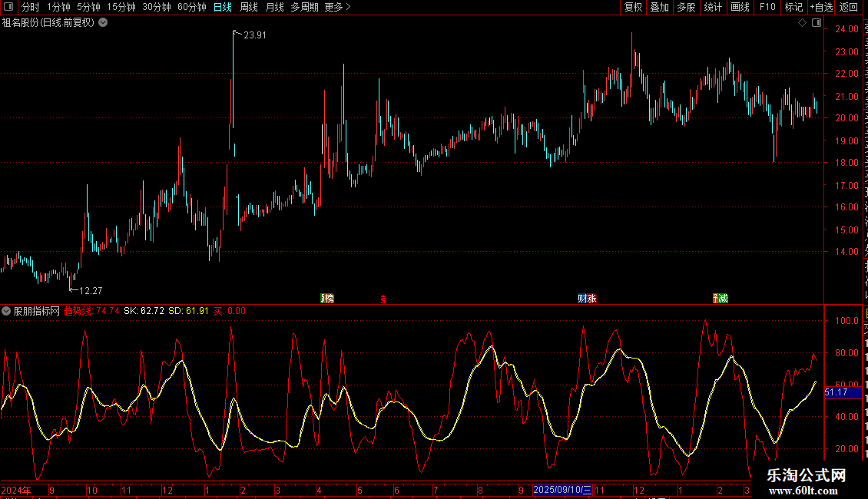
Task: Click the 51.17 crosshair value box
Action: [843, 392]
